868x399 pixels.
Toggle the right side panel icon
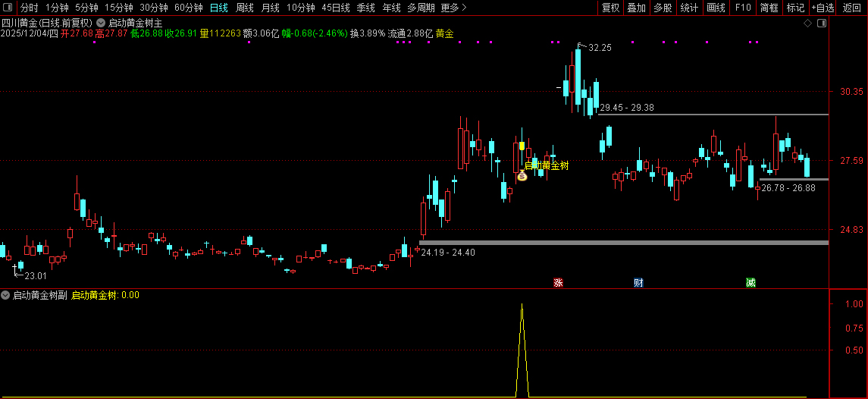click(822, 24)
